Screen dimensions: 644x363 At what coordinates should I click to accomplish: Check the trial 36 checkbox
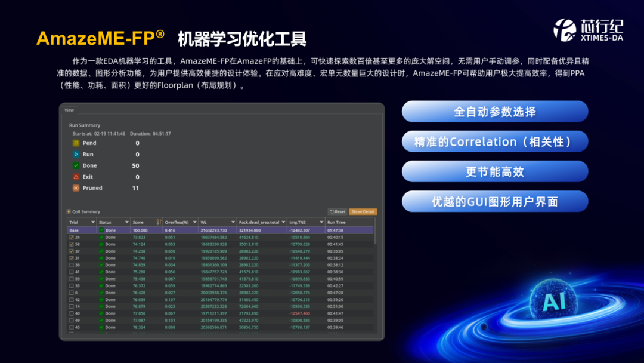[x=72, y=265]
